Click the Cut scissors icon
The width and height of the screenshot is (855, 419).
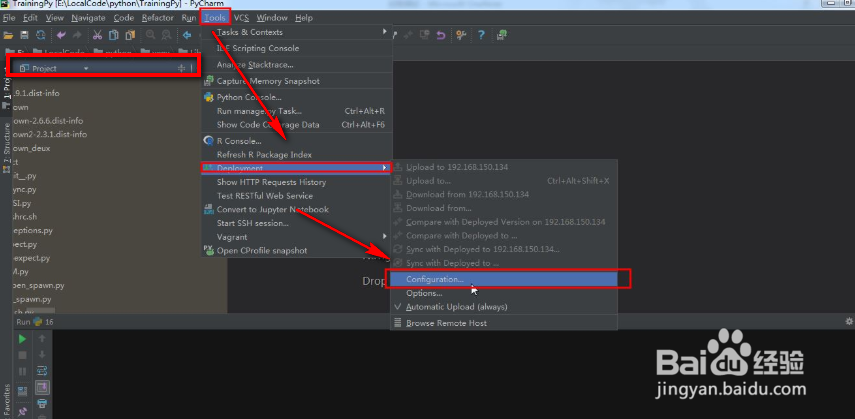tap(97, 35)
